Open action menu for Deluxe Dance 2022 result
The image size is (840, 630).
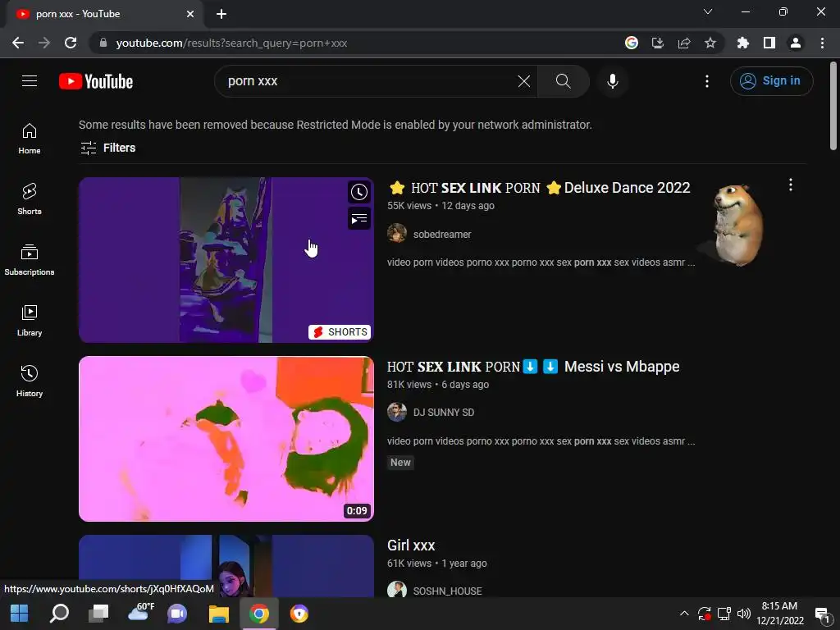click(x=791, y=185)
